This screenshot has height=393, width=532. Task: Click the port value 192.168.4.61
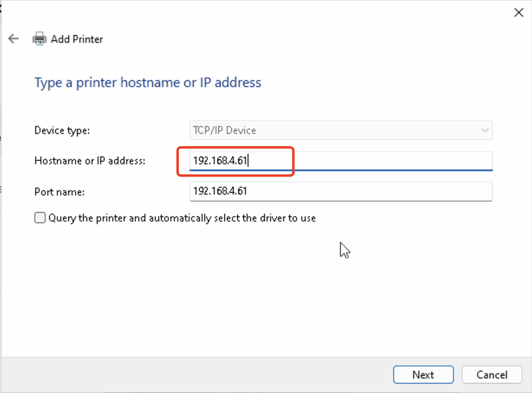[x=219, y=191]
